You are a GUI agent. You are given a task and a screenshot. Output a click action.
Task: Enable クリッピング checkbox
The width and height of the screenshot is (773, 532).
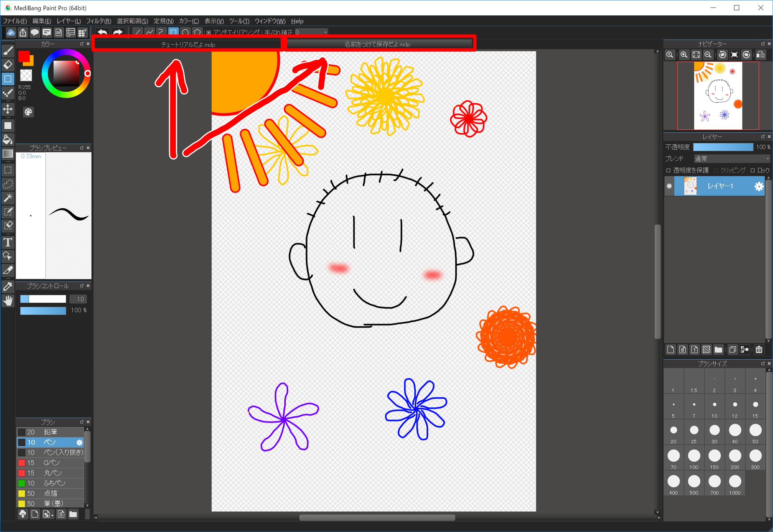[715, 170]
